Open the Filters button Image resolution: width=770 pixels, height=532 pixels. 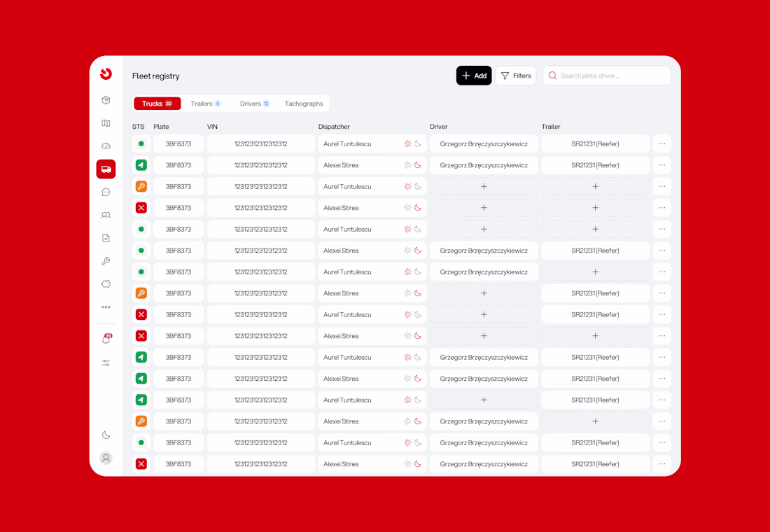[516, 76]
